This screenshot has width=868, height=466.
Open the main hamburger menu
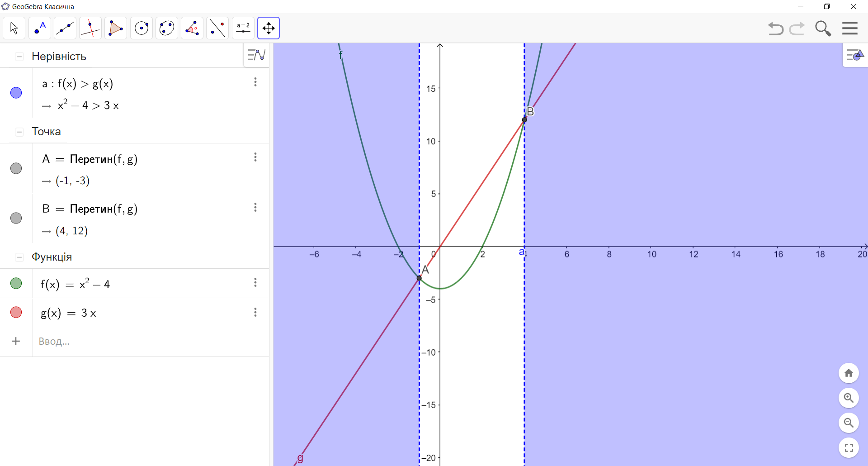pos(849,28)
